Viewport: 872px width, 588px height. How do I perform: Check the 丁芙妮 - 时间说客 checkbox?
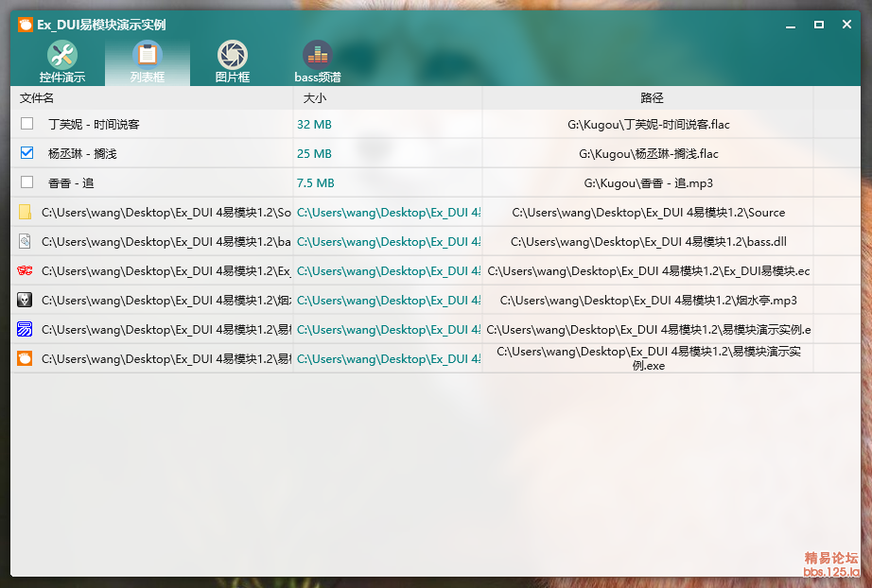26,124
